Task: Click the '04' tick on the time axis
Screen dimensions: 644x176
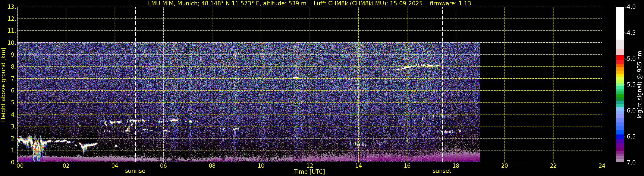Action: tap(115, 166)
